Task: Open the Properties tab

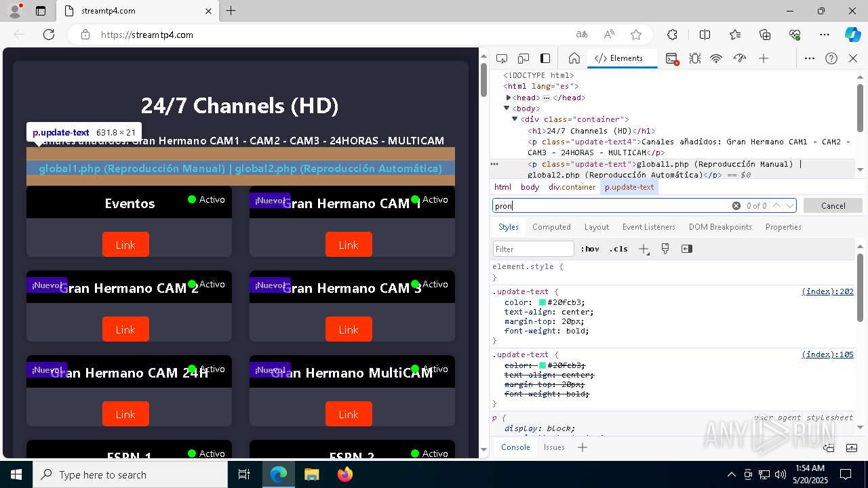Action: (x=783, y=227)
